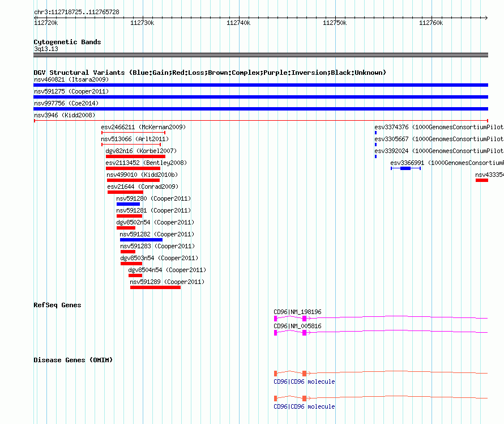Click the 112750k ruler tick label
This screenshot has height=424, width=504.
pyautogui.click(x=335, y=23)
